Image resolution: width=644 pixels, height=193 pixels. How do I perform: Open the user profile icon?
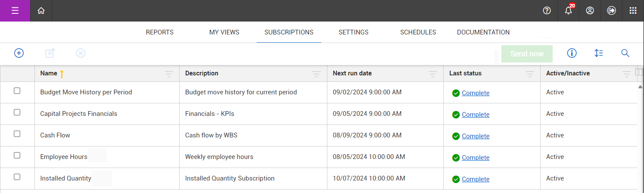coord(590,11)
